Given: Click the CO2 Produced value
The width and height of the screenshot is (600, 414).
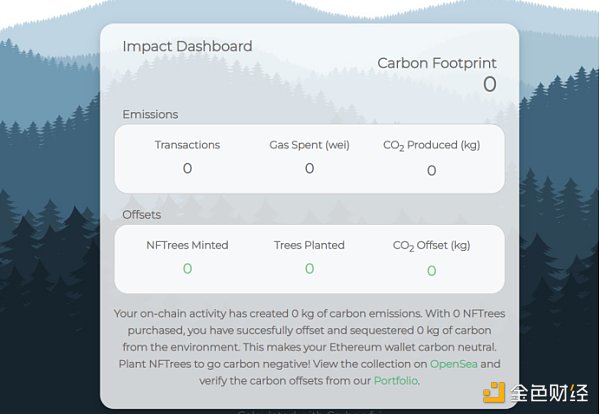Looking at the screenshot, I should [x=431, y=171].
